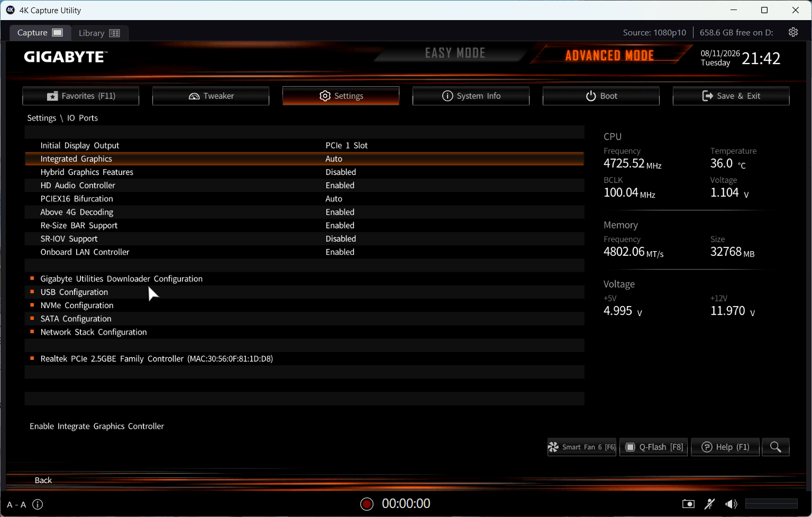
Task: Open the info circle icon
Action: coord(38,504)
